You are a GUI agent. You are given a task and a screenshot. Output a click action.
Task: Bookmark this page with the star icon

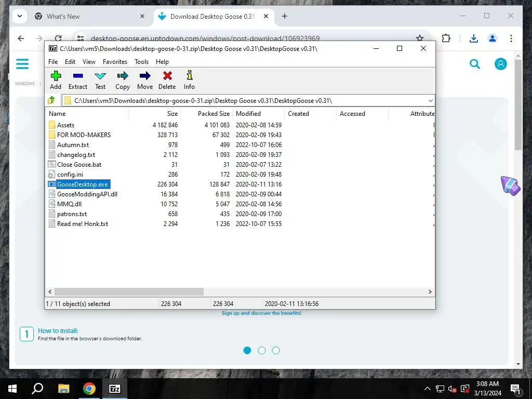point(420,38)
